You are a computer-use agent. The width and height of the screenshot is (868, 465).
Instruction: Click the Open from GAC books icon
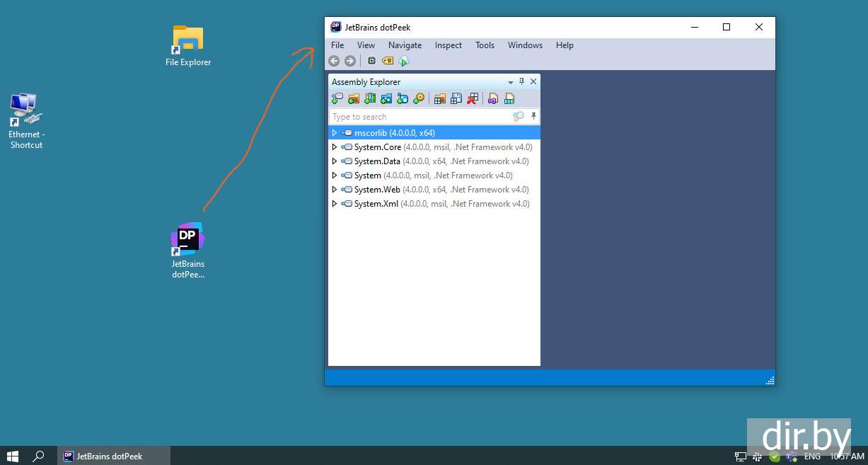(370, 98)
